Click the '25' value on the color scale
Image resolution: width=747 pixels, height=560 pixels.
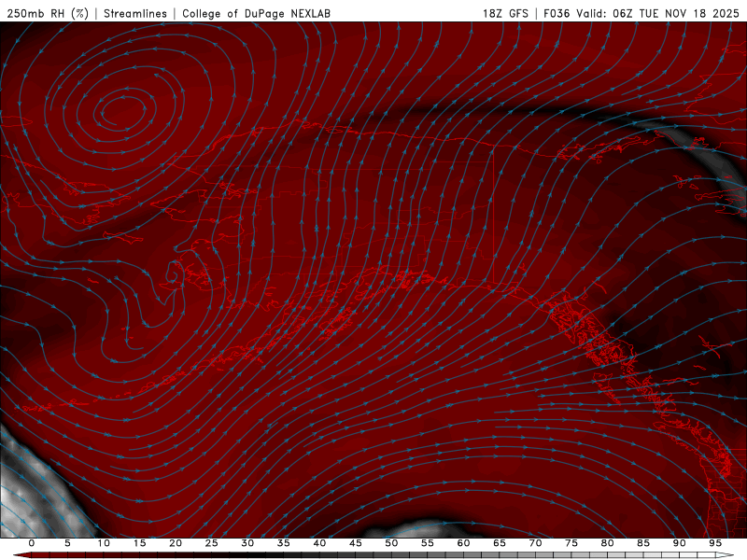pyautogui.click(x=212, y=543)
